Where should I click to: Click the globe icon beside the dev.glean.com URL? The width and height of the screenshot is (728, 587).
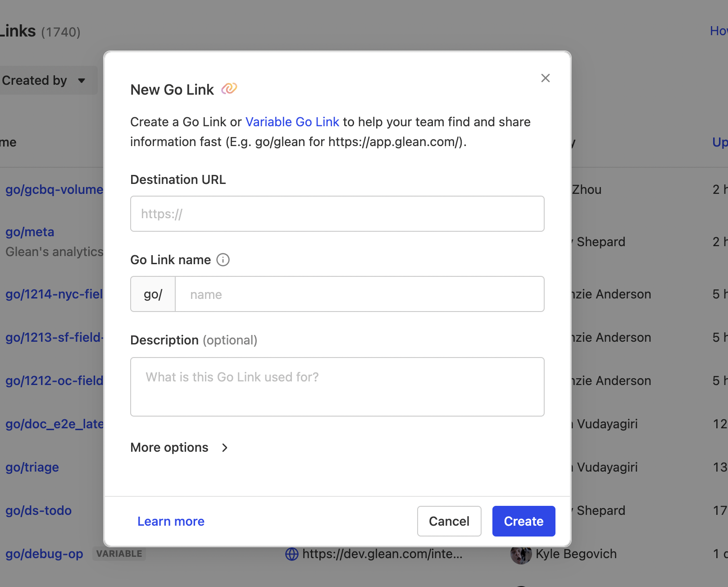291,554
